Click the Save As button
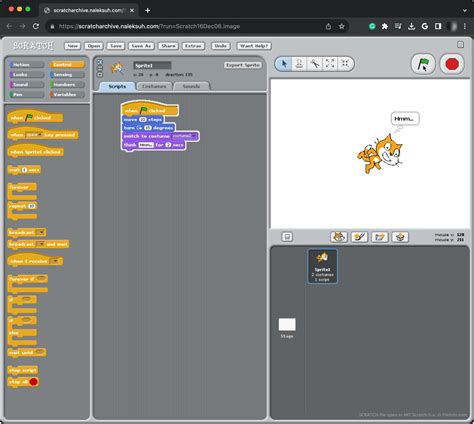 [x=141, y=46]
